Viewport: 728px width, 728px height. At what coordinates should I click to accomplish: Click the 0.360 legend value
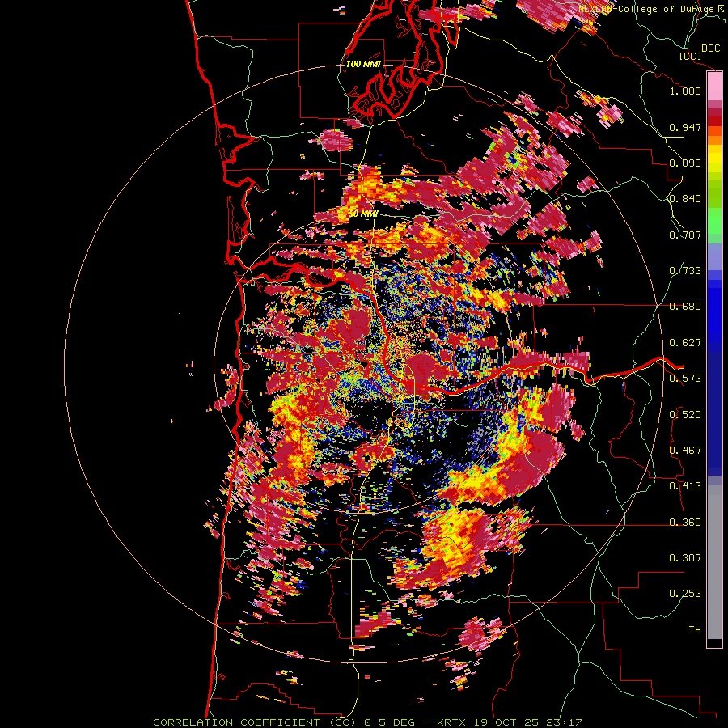(685, 523)
